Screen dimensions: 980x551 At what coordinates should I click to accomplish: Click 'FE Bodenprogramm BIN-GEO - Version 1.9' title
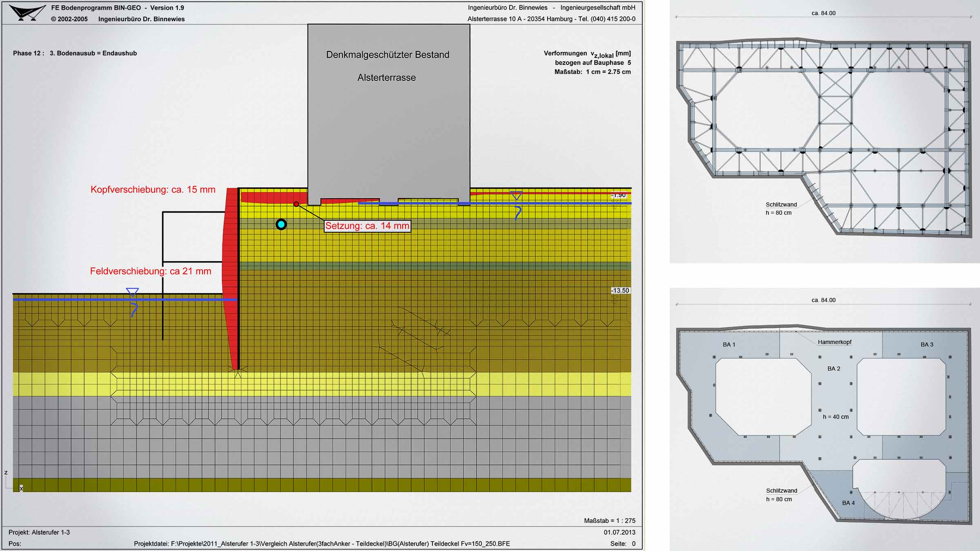118,8
